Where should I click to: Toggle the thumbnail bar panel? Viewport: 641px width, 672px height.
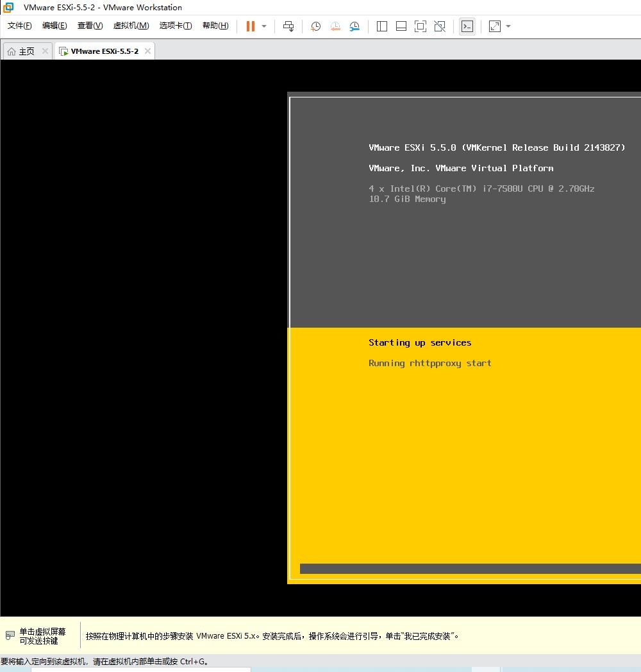(x=401, y=26)
